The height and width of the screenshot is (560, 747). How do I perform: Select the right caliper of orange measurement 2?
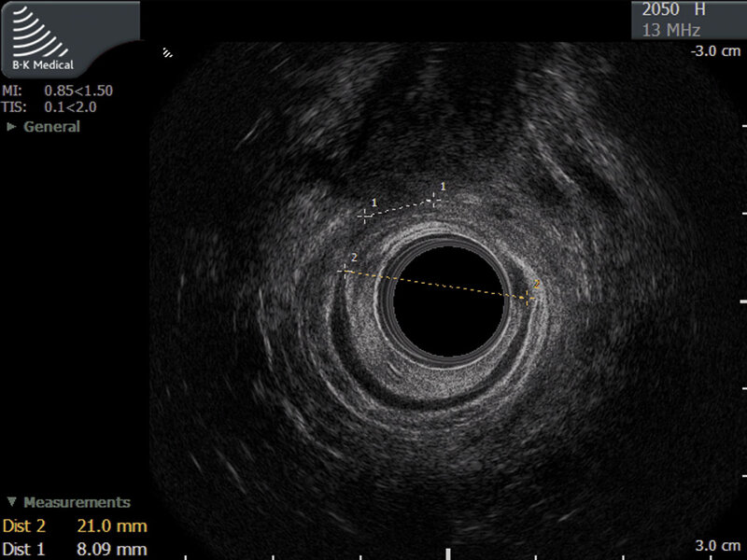tap(528, 298)
